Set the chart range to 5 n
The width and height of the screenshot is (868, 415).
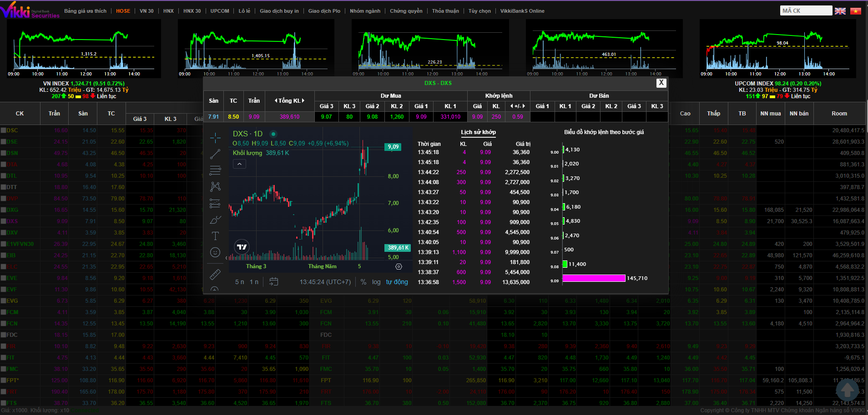coord(240,282)
